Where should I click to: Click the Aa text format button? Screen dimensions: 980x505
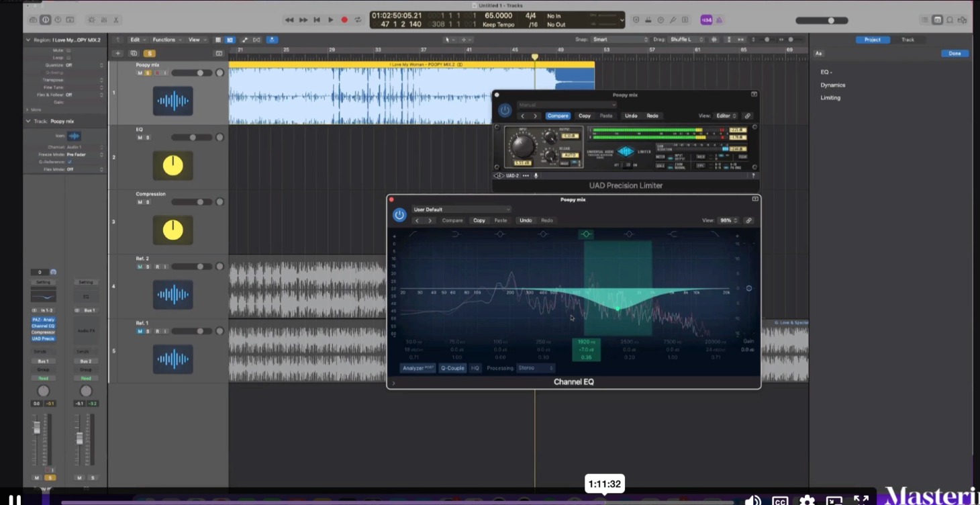click(x=818, y=53)
